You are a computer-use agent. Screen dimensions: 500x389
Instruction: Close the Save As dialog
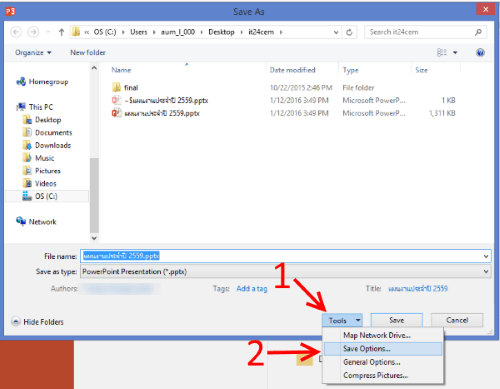click(485, 9)
